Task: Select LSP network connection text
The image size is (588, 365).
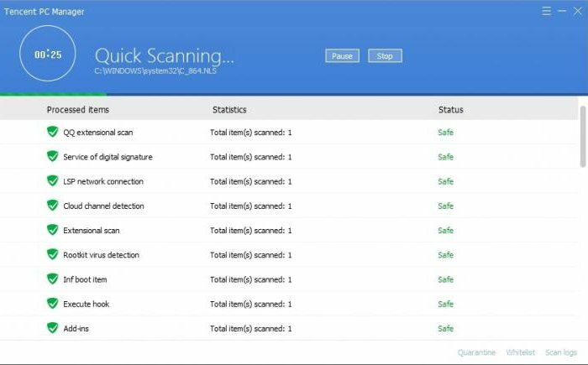Action: pyautogui.click(x=103, y=181)
